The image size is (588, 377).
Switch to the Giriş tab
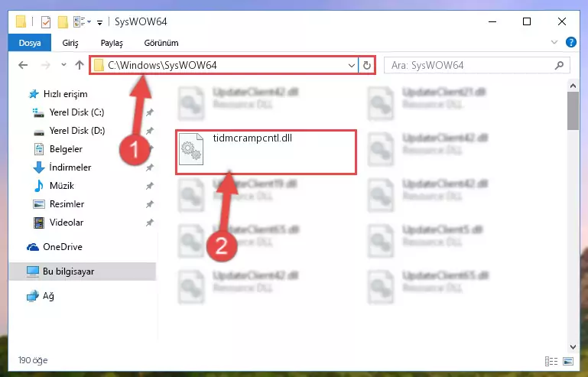70,43
